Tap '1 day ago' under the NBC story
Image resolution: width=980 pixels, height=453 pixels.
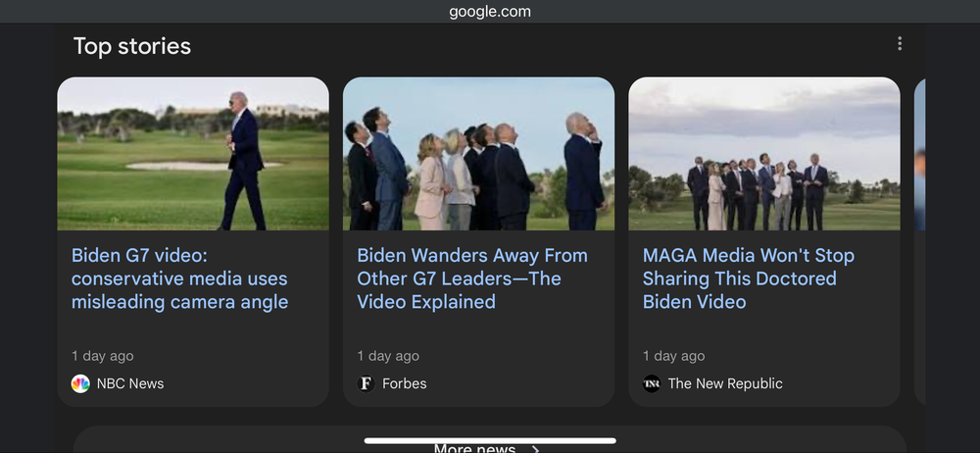tap(103, 356)
